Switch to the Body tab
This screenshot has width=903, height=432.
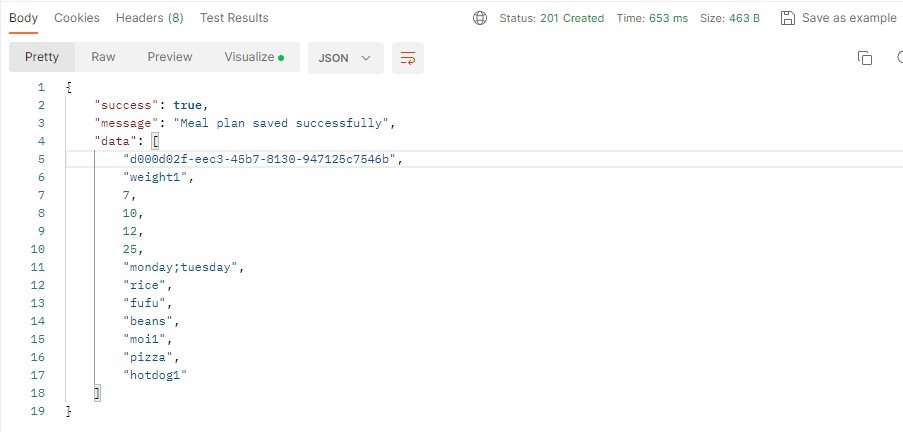click(x=23, y=18)
